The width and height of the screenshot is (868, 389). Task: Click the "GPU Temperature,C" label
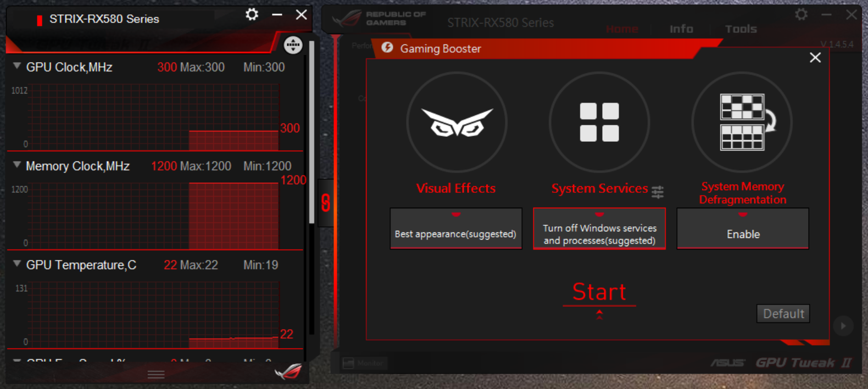click(81, 265)
